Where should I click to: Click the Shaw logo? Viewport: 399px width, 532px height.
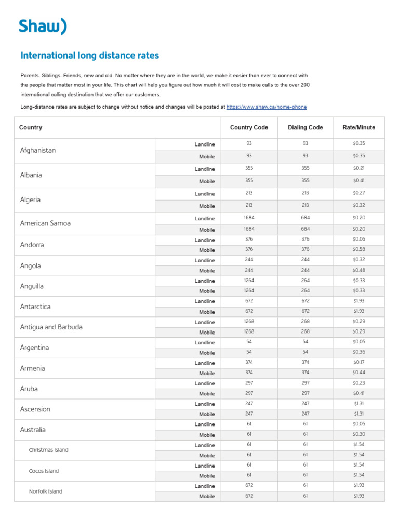point(43,26)
